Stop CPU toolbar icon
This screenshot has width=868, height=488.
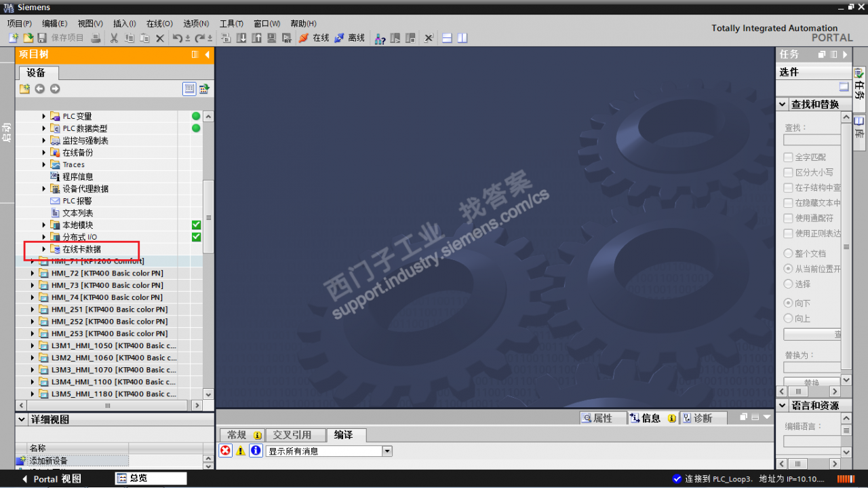[410, 38]
